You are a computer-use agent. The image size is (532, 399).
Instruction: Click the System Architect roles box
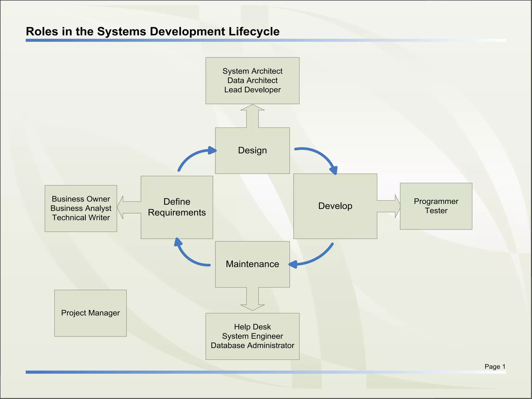pyautogui.click(x=252, y=81)
